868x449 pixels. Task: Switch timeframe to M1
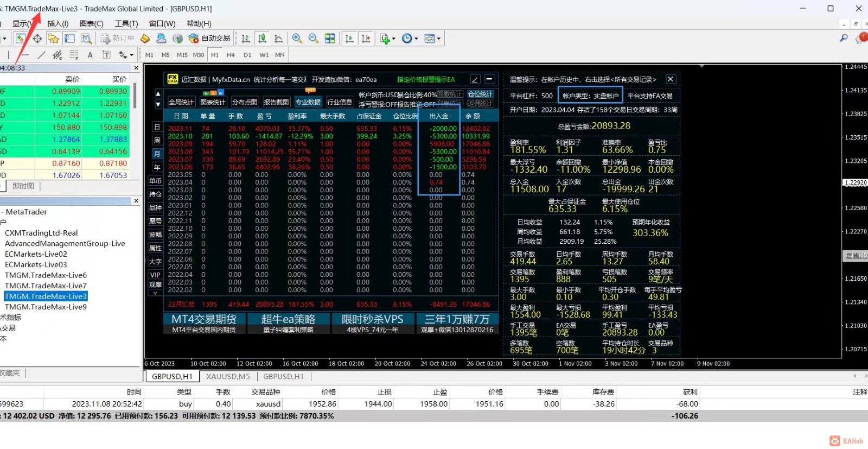[149, 55]
